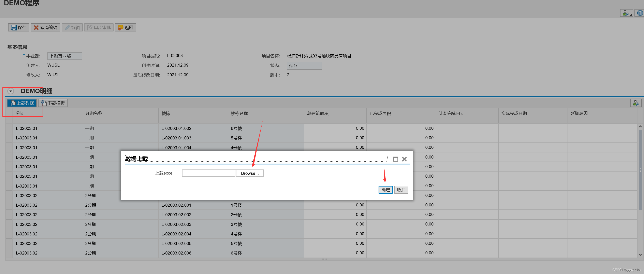Click cell L-02003.01.003
Image resolution: width=644 pixels, height=274 pixels.
(193, 138)
